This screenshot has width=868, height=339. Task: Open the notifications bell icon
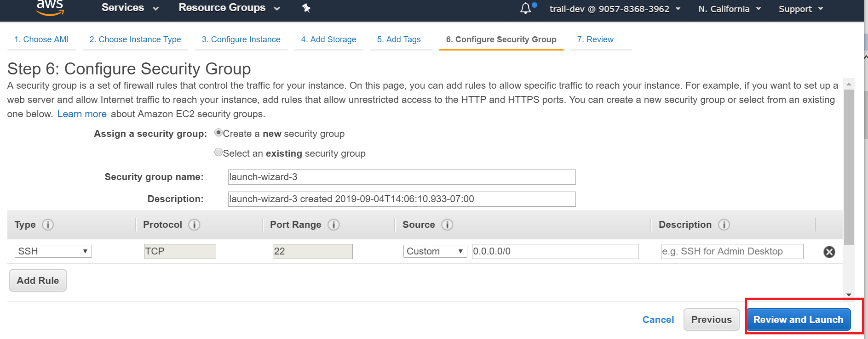tap(526, 8)
